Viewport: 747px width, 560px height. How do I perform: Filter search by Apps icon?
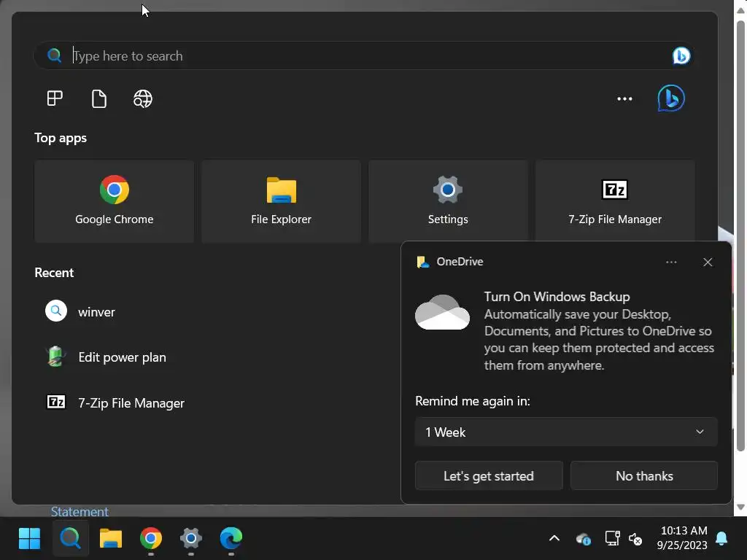(x=55, y=98)
